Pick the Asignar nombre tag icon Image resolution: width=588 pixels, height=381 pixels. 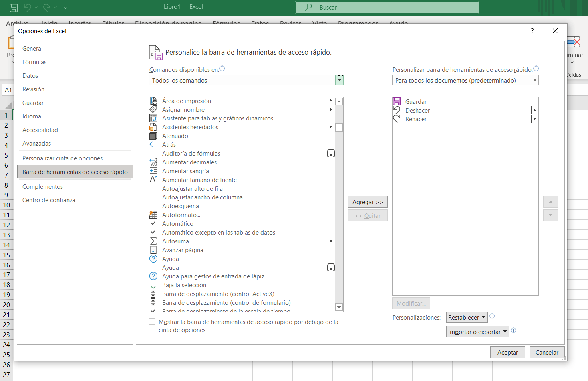pyautogui.click(x=153, y=110)
